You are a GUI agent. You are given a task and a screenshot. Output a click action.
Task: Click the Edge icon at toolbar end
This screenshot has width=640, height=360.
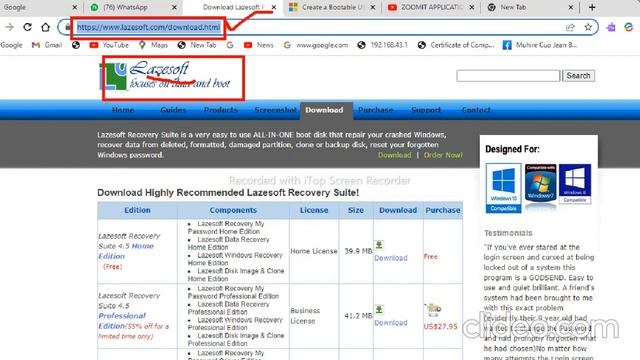tap(629, 27)
